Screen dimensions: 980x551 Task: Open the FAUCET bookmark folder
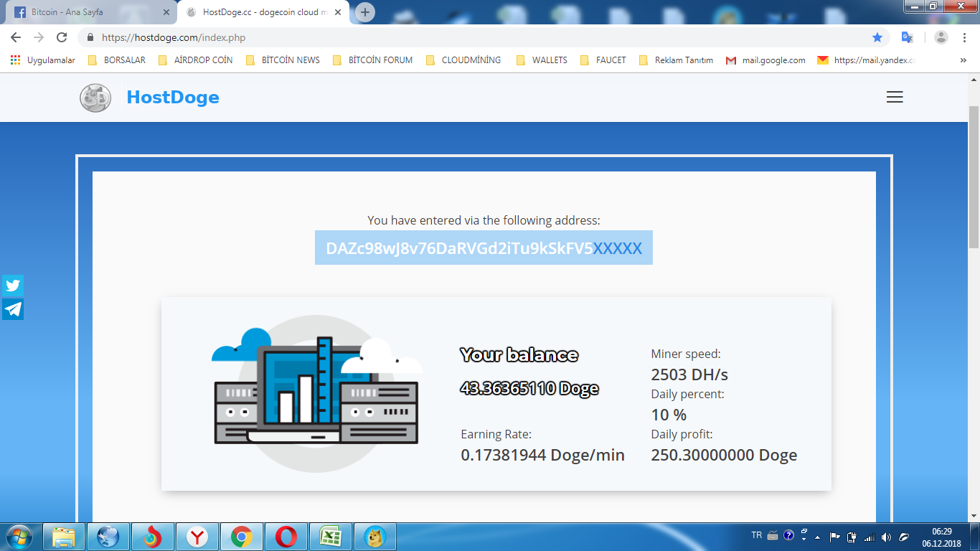click(x=603, y=60)
